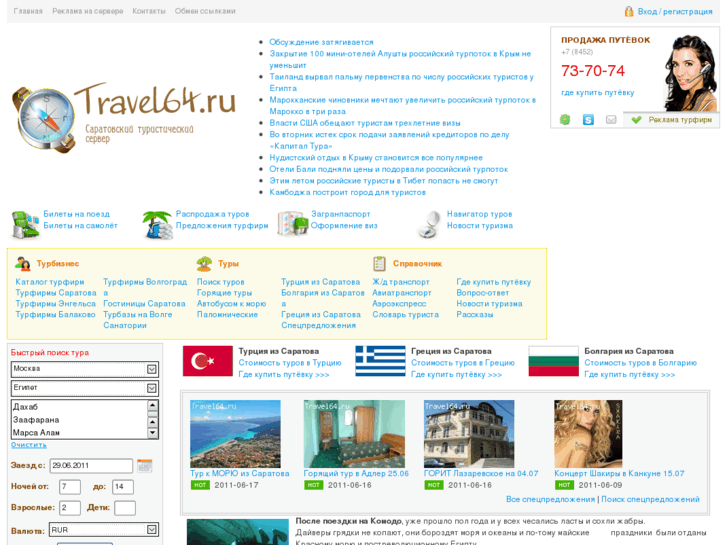The width and height of the screenshot is (727, 545).
Task: Open Реклама на сервере menu item
Action: 88,11
